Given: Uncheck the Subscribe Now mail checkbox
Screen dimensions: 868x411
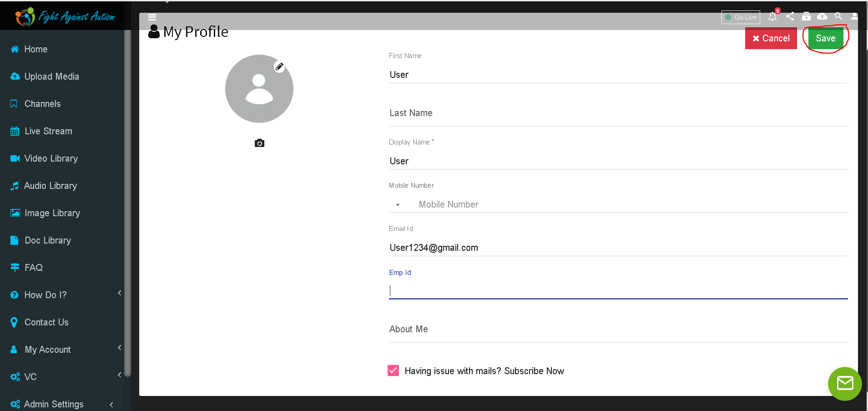Looking at the screenshot, I should (393, 370).
